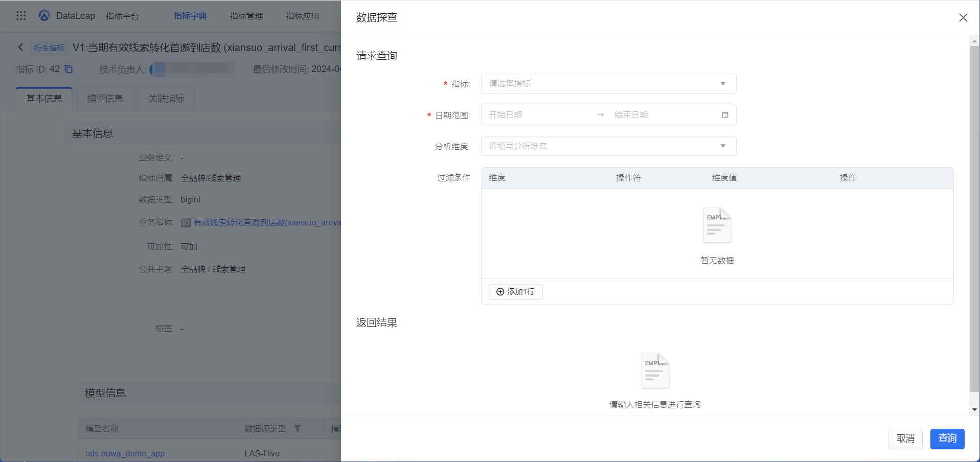Click the calendar icon in date range

point(725,115)
